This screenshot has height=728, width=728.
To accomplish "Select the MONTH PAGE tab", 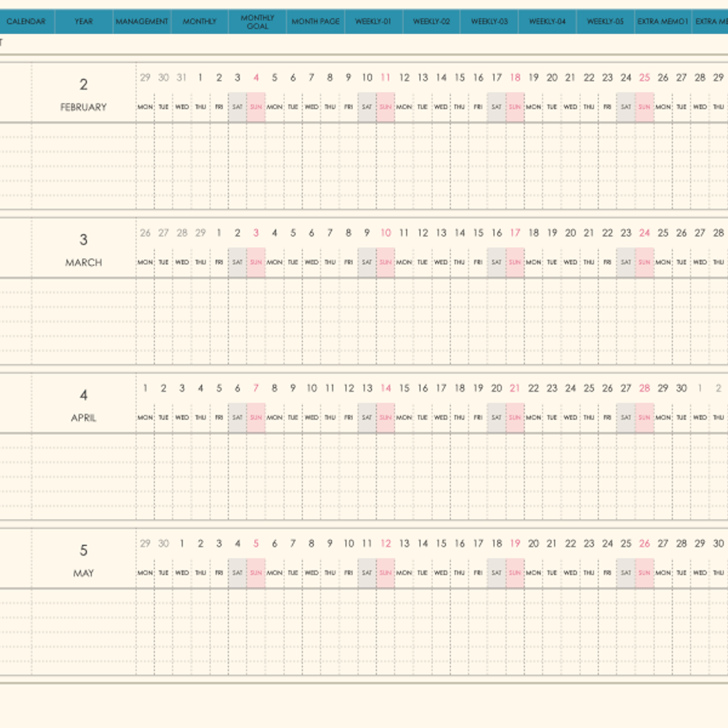I will 316,21.
